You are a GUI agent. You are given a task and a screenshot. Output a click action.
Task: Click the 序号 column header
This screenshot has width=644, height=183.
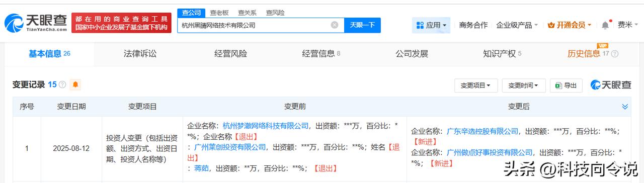27,107
